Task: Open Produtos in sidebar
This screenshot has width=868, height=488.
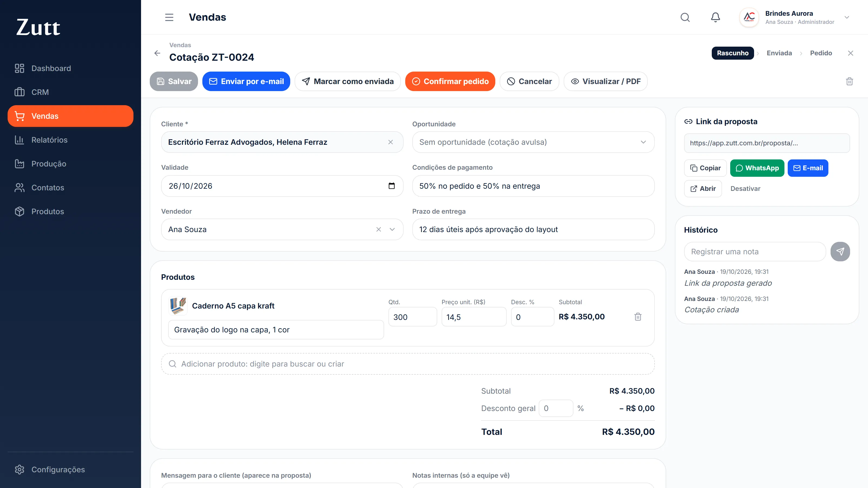Action: point(71,211)
